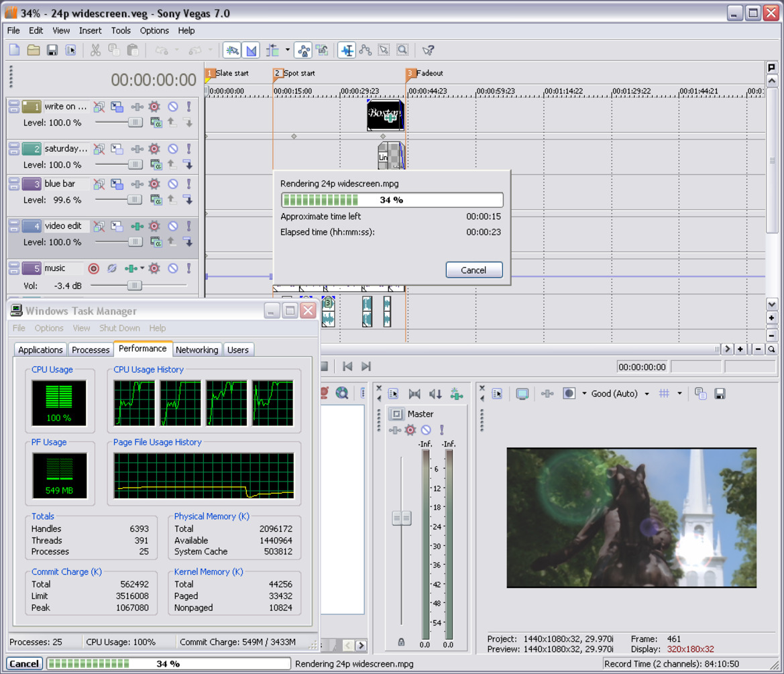Select the Zoom edit tool magnifier icon
This screenshot has height=674, width=784.
(x=402, y=50)
